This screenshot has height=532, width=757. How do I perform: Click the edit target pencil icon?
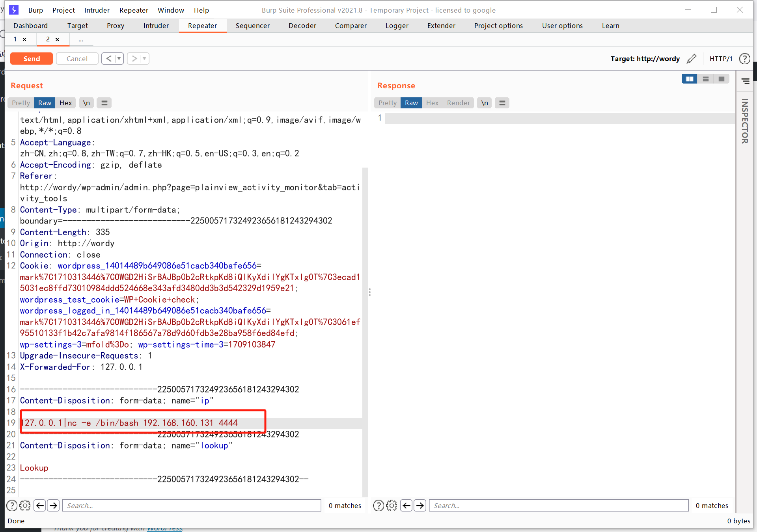(x=692, y=59)
